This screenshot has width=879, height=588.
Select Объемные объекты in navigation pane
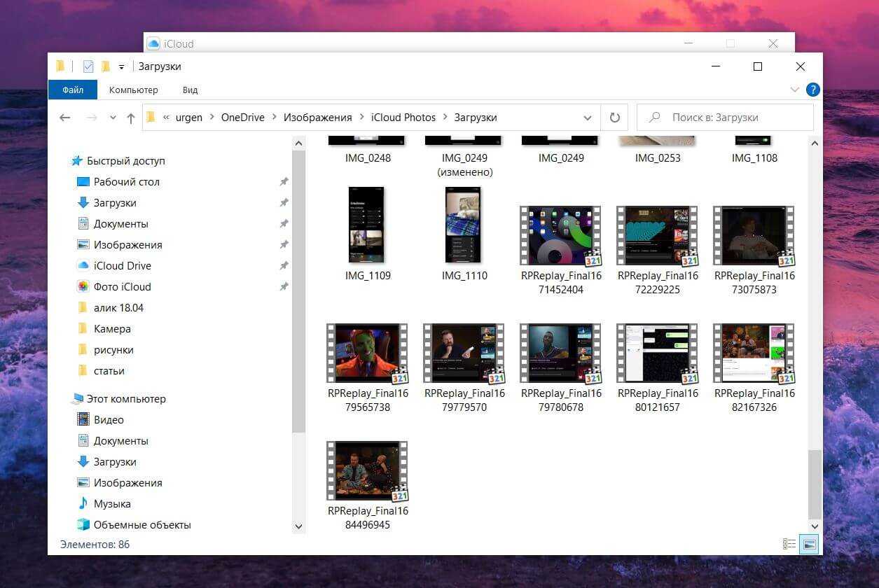[142, 525]
